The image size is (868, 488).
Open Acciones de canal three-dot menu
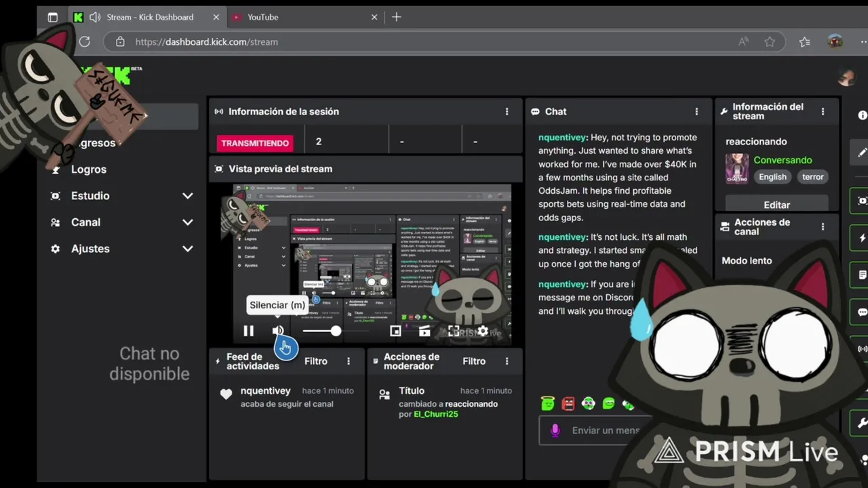(x=823, y=227)
